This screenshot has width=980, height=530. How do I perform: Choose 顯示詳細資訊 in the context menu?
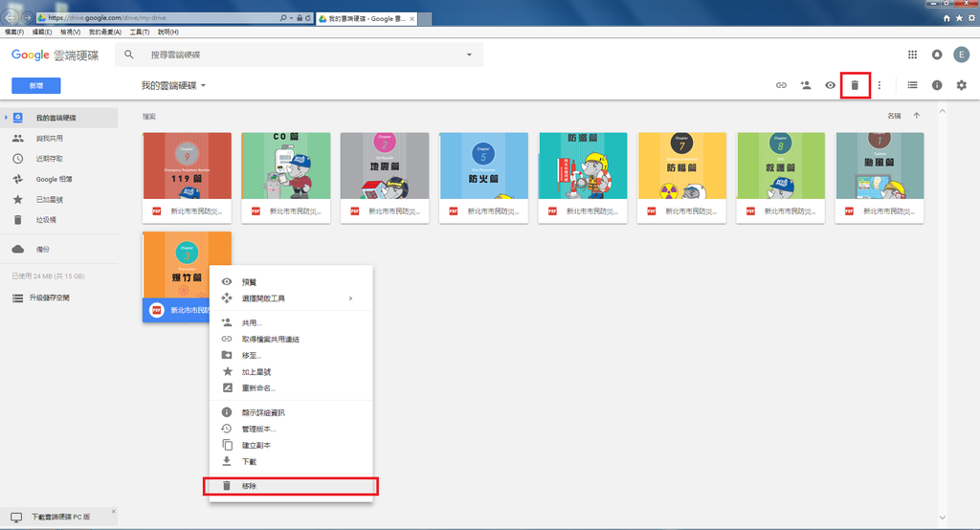click(291, 412)
